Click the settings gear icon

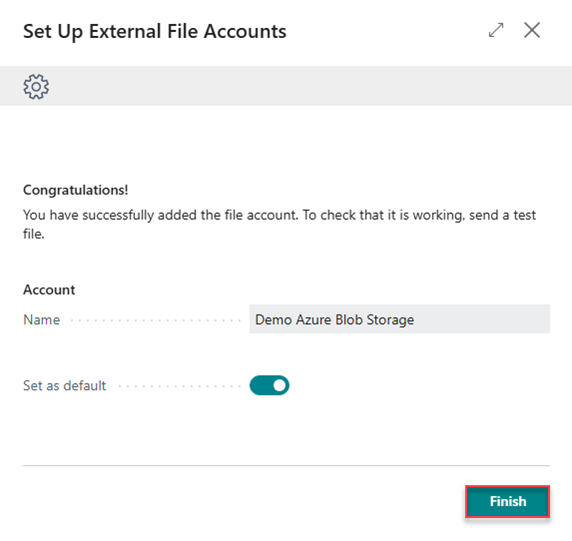point(36,86)
